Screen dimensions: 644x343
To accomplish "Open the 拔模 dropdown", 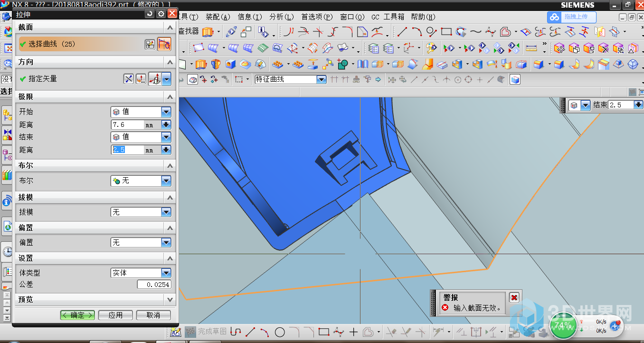I will pyautogui.click(x=141, y=212).
